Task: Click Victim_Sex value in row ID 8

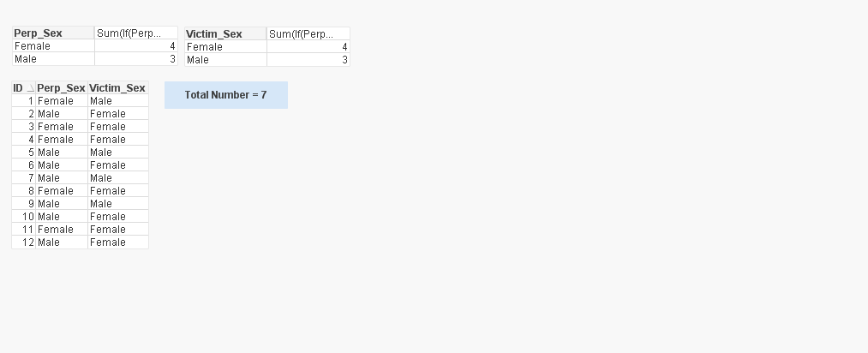Action: (108, 191)
